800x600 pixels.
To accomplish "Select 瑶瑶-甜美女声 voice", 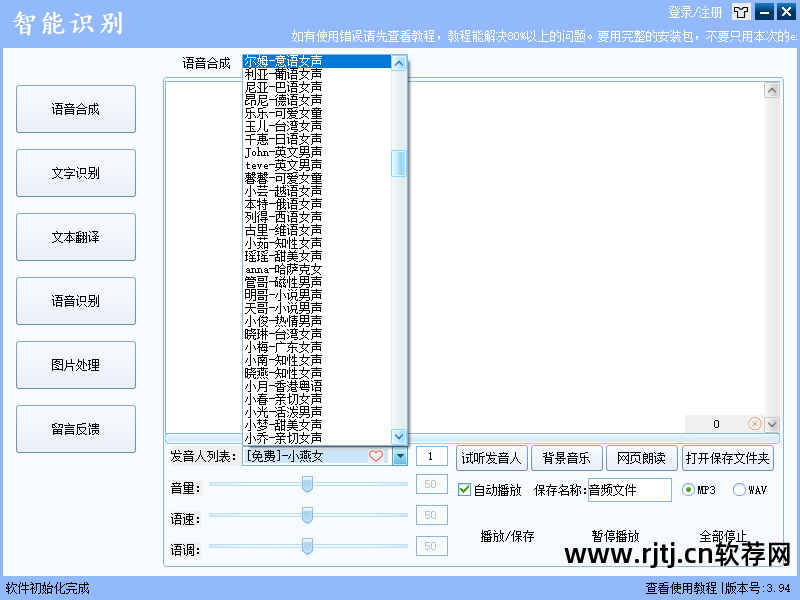I will click(317, 257).
